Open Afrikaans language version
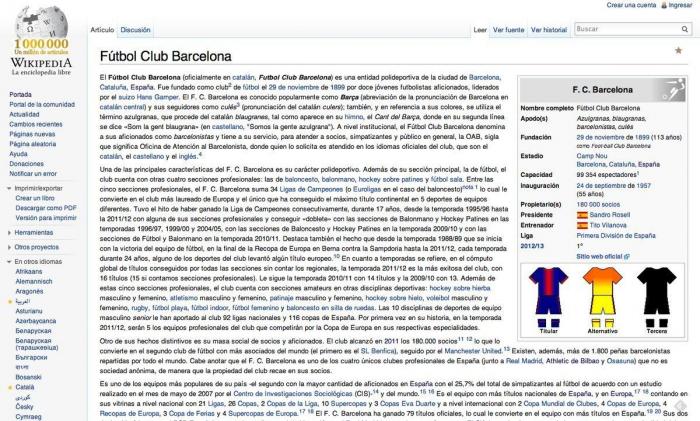Screen dimensions: 700x421 (29, 271)
